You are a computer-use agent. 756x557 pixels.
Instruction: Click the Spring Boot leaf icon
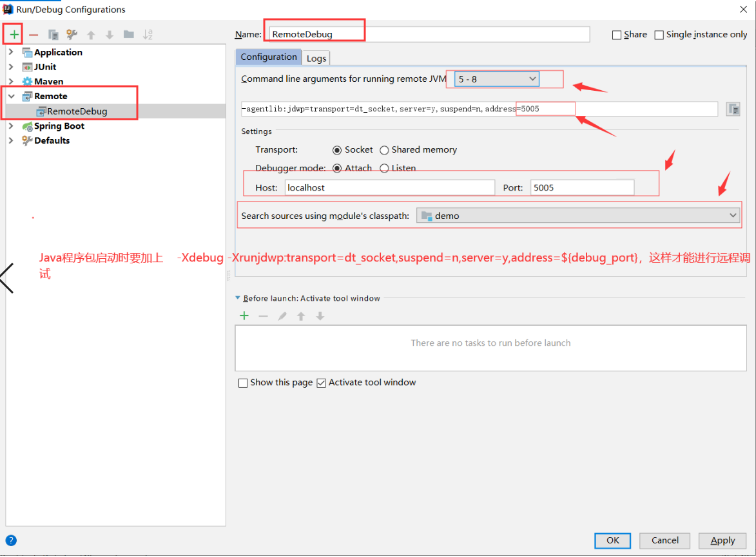(27, 126)
